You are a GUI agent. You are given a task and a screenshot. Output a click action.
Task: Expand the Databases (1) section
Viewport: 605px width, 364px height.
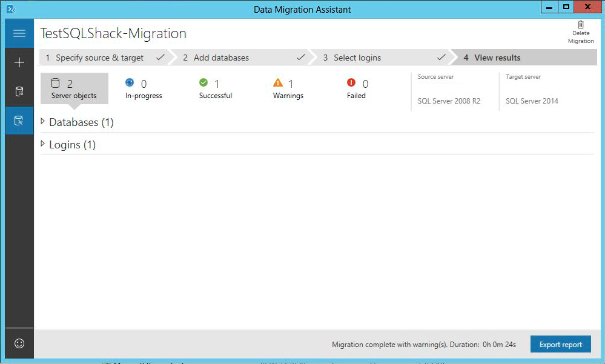43,122
